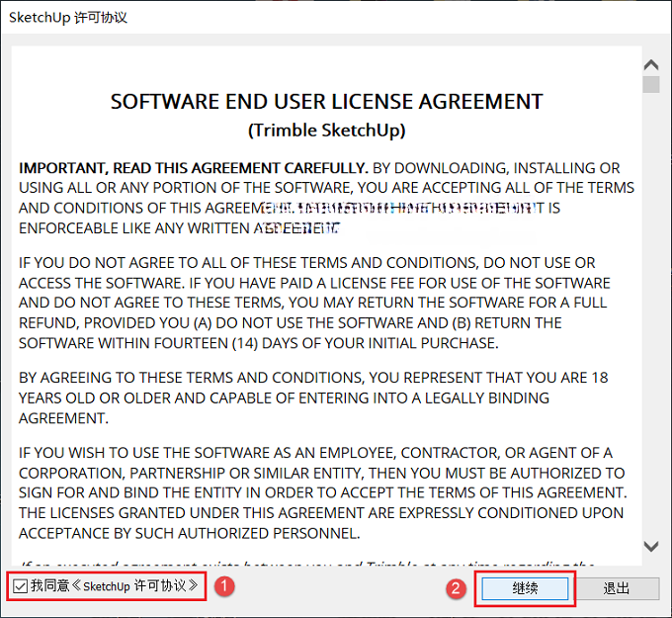
Task: Click the partially visible italic line at the bottom
Action: click(307, 563)
